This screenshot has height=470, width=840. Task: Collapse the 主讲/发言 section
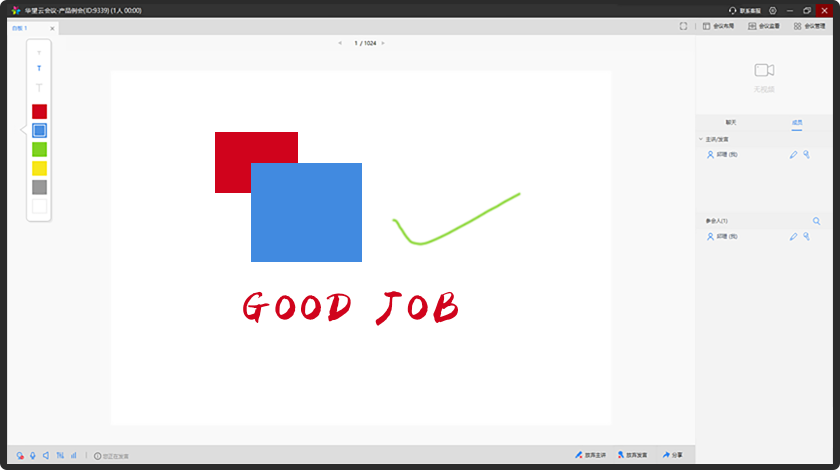[701, 139]
